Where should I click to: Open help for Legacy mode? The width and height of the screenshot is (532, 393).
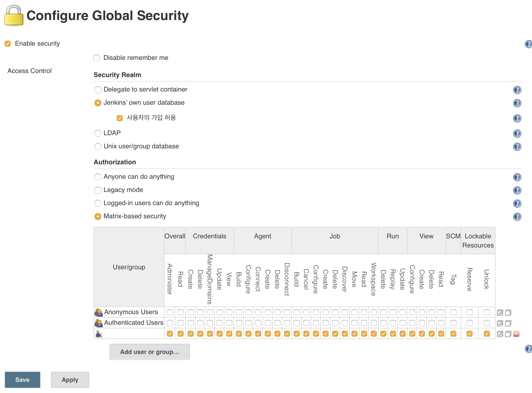tap(517, 190)
